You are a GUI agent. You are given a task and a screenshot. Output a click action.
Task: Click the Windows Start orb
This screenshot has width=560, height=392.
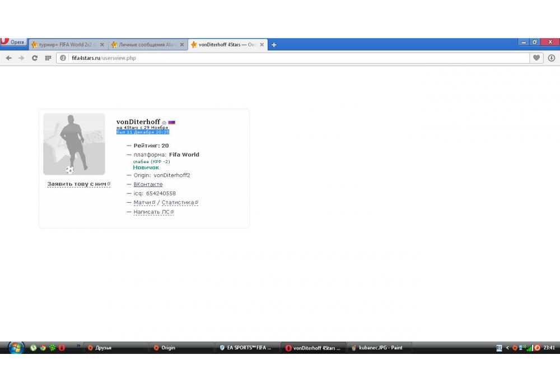click(x=16, y=348)
